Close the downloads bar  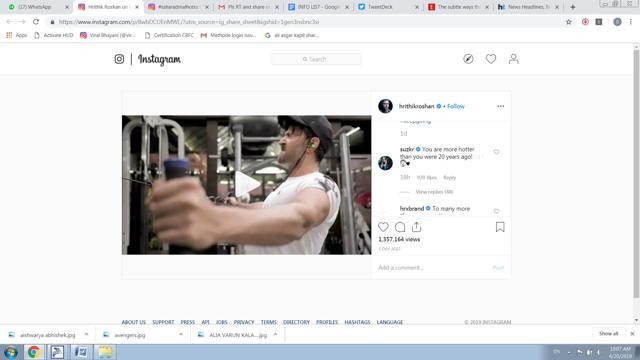(632, 334)
